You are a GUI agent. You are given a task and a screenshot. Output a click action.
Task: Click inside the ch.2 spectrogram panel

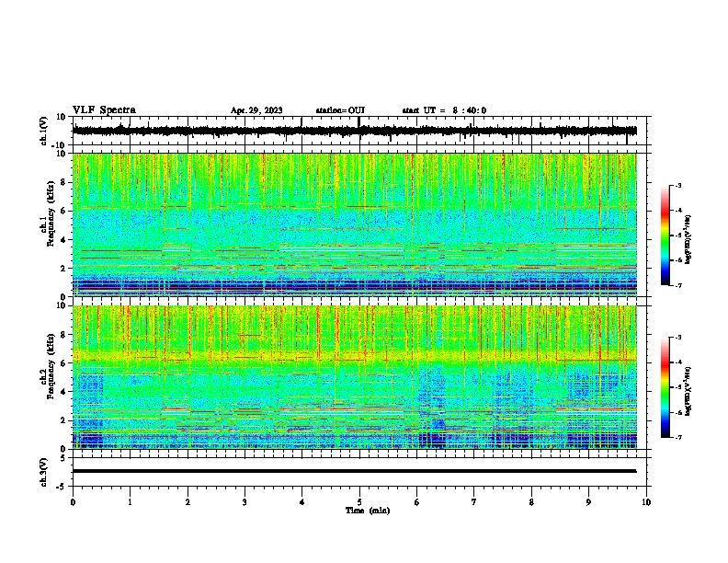(355, 377)
